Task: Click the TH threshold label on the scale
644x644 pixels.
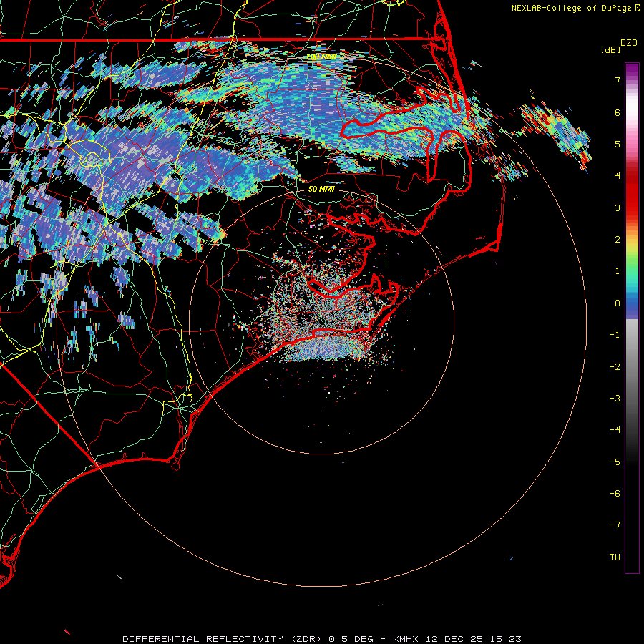Action: (x=615, y=557)
